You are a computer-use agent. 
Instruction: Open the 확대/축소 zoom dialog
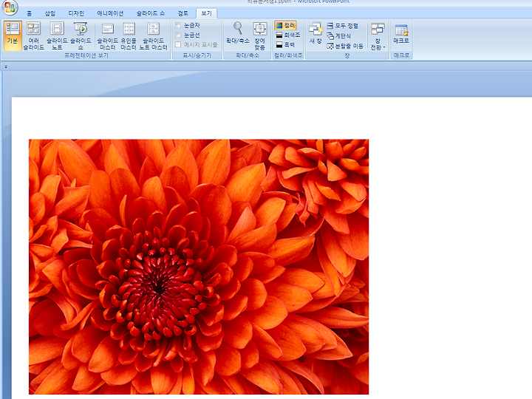(x=238, y=33)
